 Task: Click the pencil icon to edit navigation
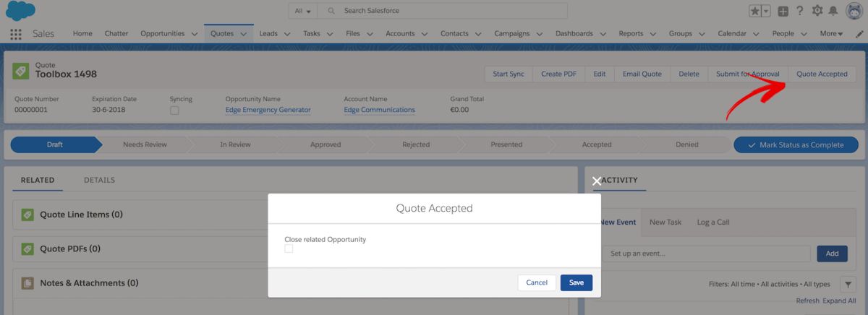tap(859, 33)
